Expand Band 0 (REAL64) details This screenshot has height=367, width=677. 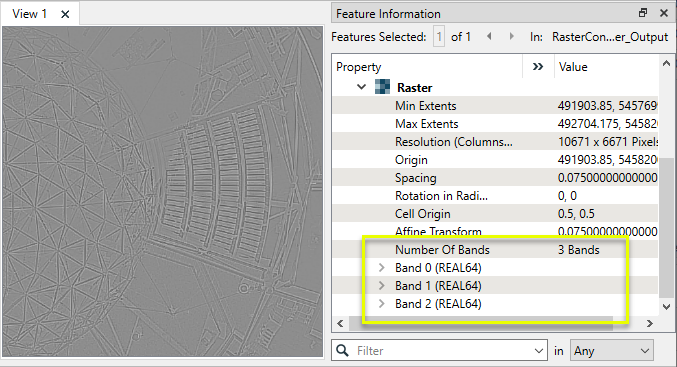click(381, 268)
